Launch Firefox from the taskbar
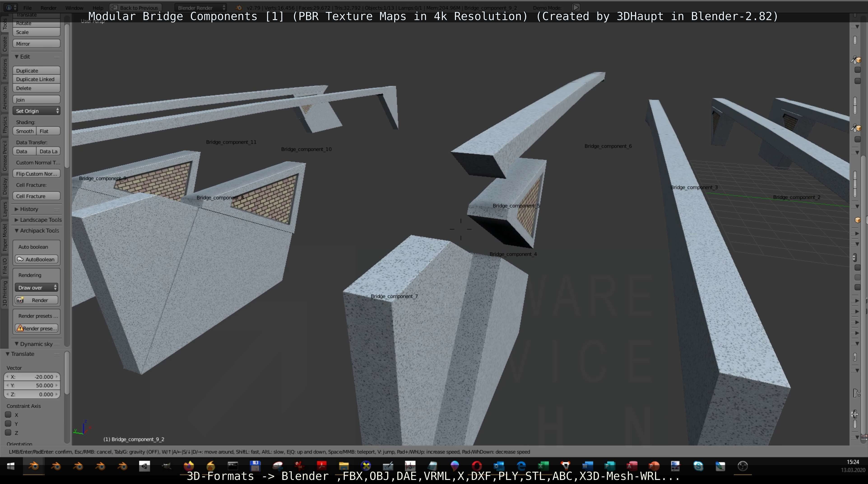The width and height of the screenshot is (868, 484). [x=189, y=466]
